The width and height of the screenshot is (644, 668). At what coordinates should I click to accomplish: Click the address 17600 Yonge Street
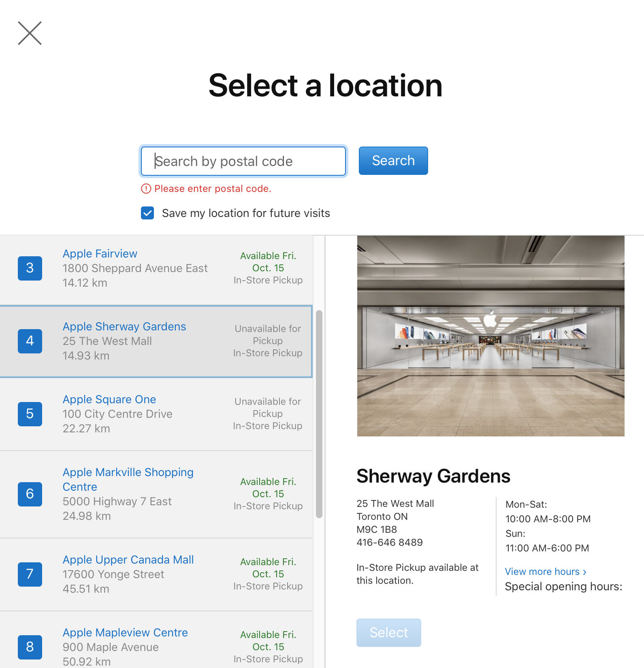[113, 574]
